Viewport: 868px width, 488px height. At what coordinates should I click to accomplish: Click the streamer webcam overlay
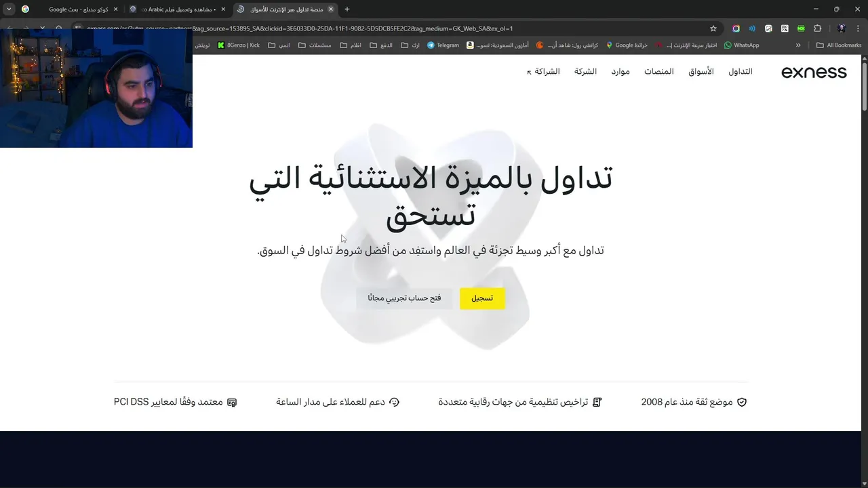point(96,89)
